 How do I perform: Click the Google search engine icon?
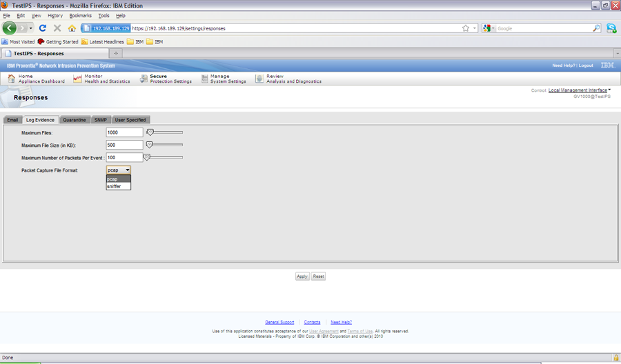pos(486,28)
